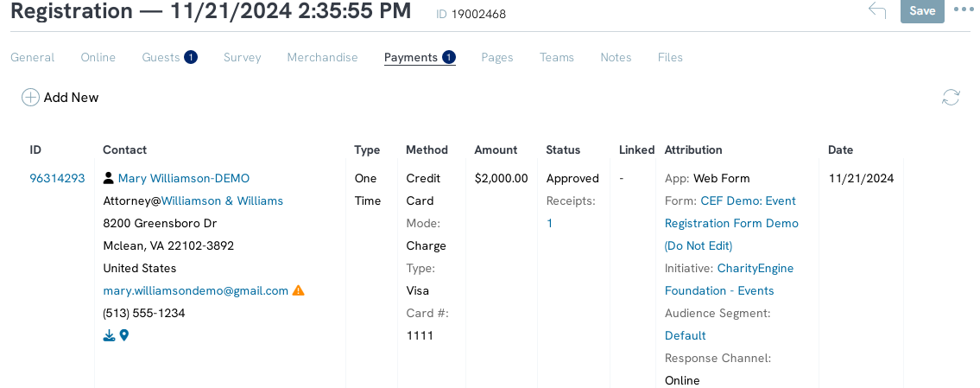
Task: Open the Files tab
Action: (x=670, y=57)
